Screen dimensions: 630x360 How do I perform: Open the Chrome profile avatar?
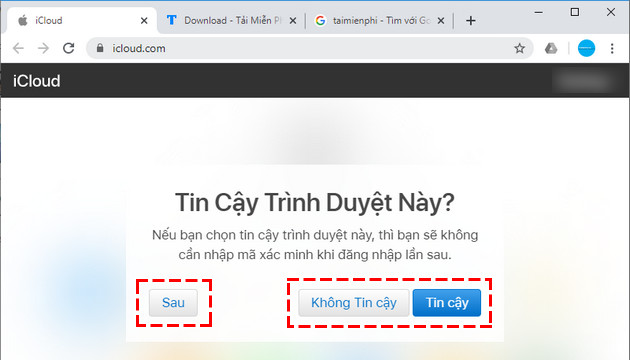click(x=586, y=48)
